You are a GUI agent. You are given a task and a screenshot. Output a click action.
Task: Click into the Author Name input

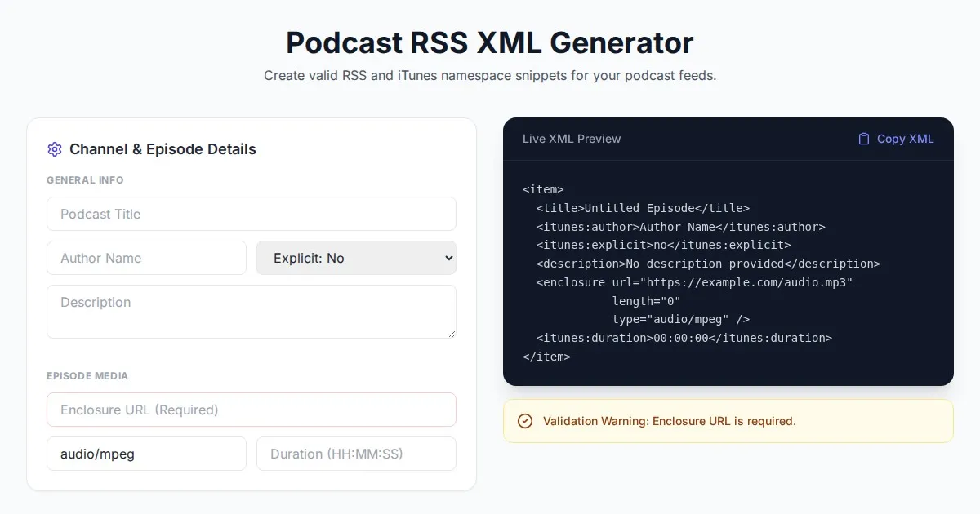pos(146,258)
